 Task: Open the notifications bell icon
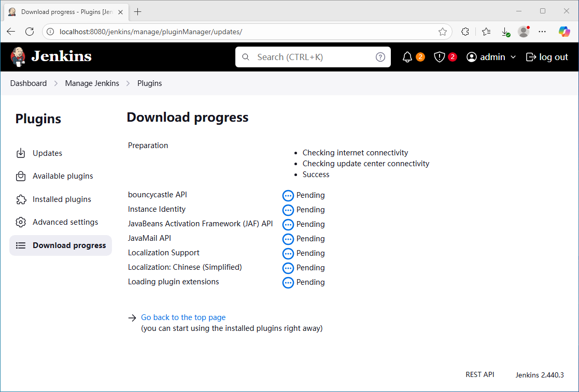[x=407, y=57]
